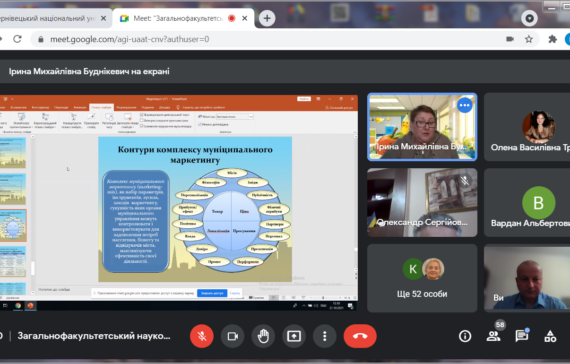Viewport: 570px width, 364px height.
Task: Open the 'Переходи' ribbon tab in PowerPoint
Action: [x=61, y=107]
